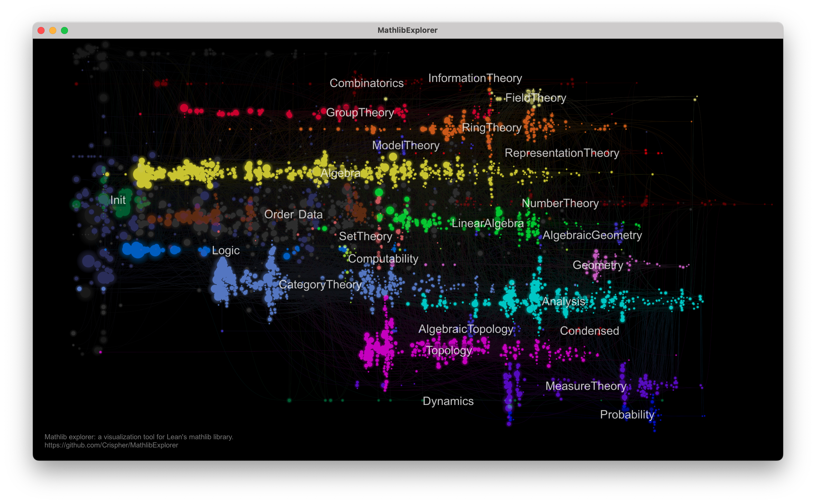Select the MeasureTheory label
This screenshot has width=816, height=504.
click(586, 386)
